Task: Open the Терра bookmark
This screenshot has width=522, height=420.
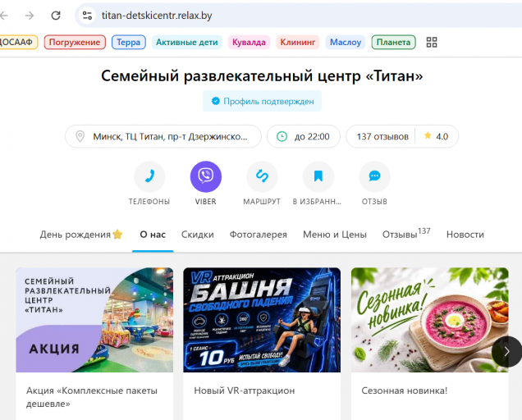Action: tap(129, 43)
